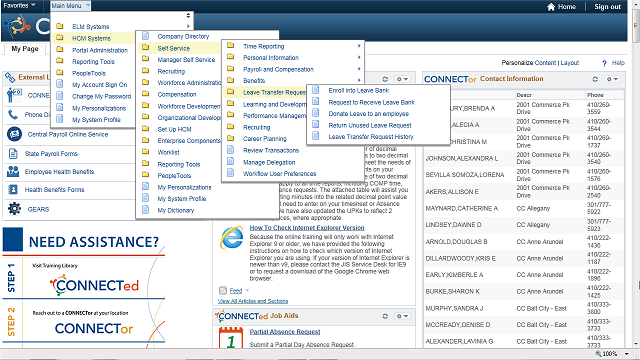Click the State Payroll Forms document icon
This screenshot has height=360, width=640.
pyautogui.click(x=13, y=153)
